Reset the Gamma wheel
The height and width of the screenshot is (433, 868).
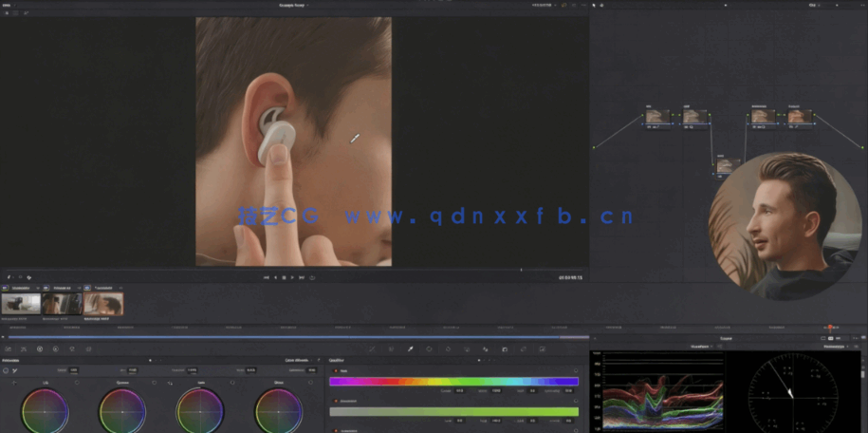155,383
